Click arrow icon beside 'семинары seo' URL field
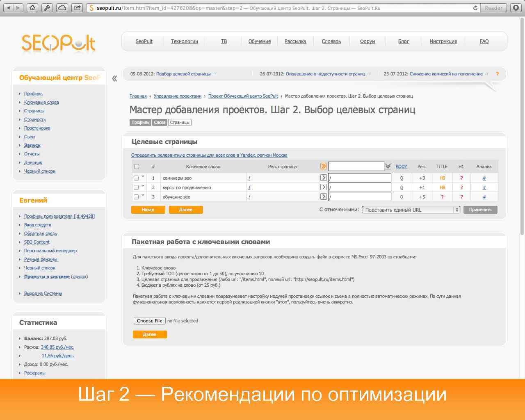Viewport: 525px width, 420px height. coord(324,178)
